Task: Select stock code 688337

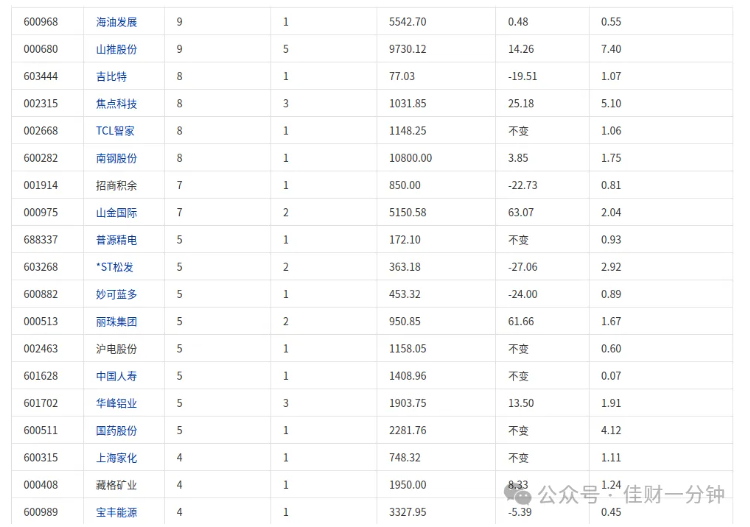Action: tap(41, 240)
